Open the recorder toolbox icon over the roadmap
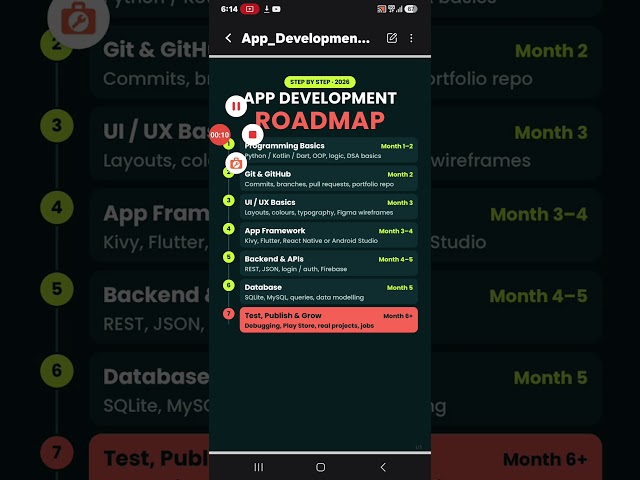 click(236, 163)
